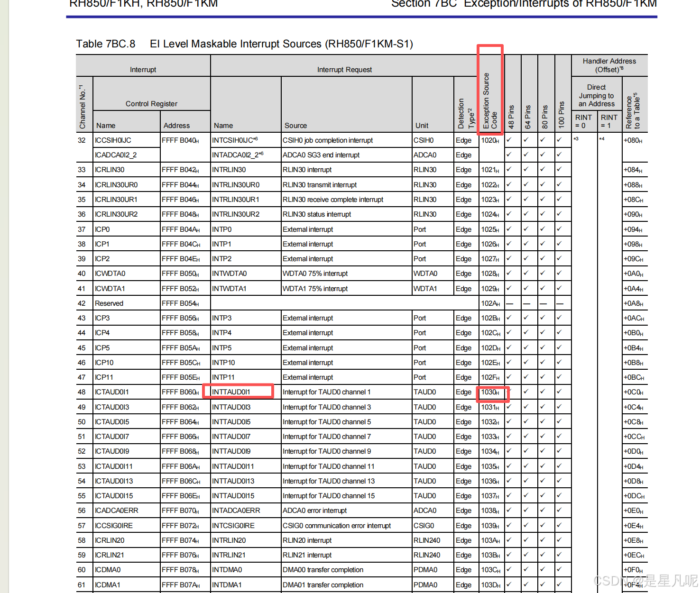Select the ICTAUD0I1 register name

112,392
